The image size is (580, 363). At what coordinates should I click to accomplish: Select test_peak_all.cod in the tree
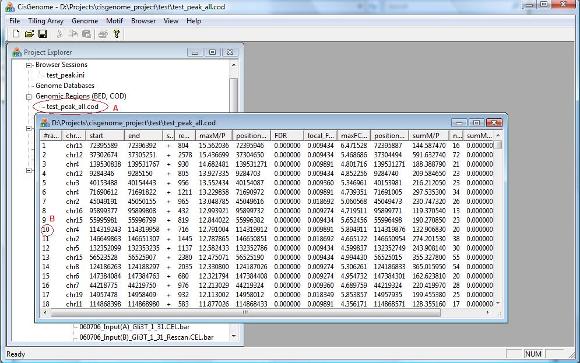click(72, 107)
